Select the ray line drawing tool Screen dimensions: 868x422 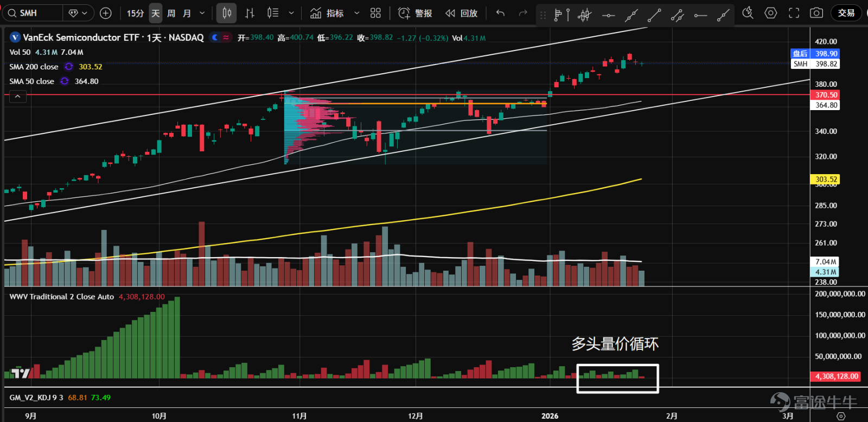723,15
